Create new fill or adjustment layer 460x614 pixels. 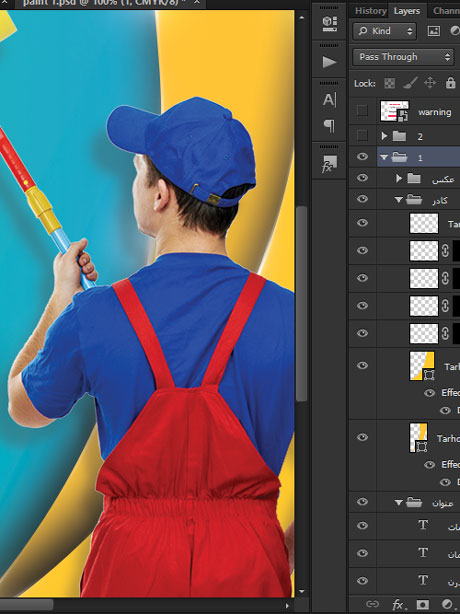pyautogui.click(x=447, y=605)
